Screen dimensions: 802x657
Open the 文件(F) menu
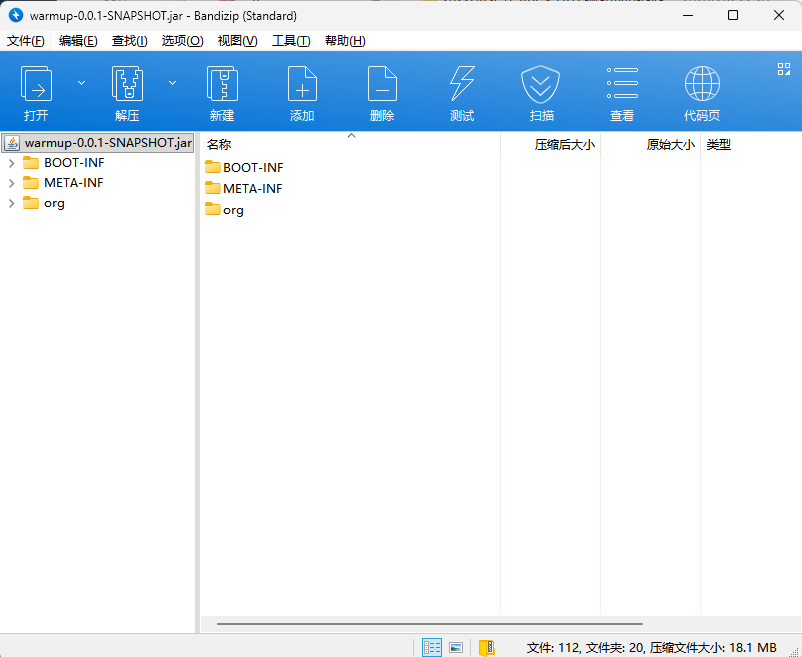tap(26, 41)
